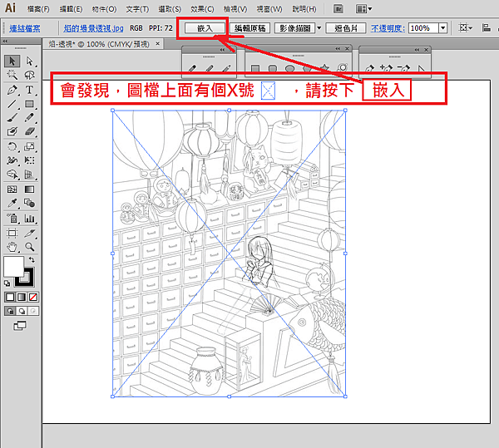Select the Pencil tool in the main toolbox
This screenshot has height=448, width=499.
(30, 118)
